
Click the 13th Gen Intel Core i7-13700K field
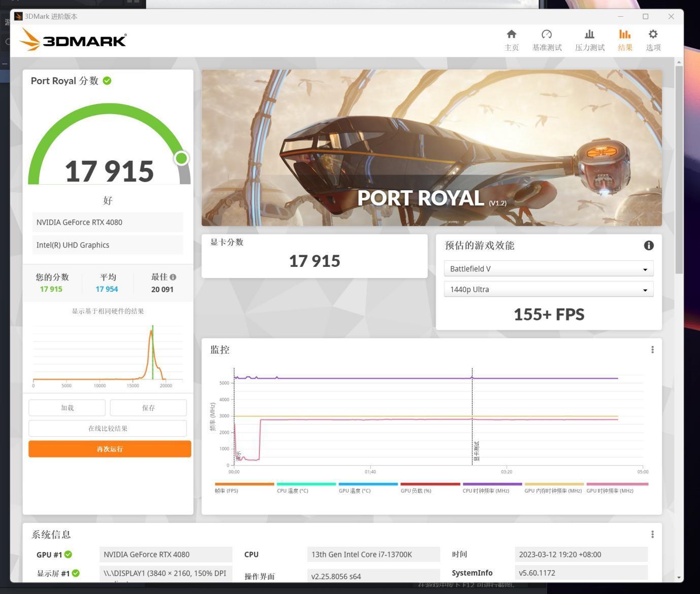pyautogui.click(x=373, y=554)
